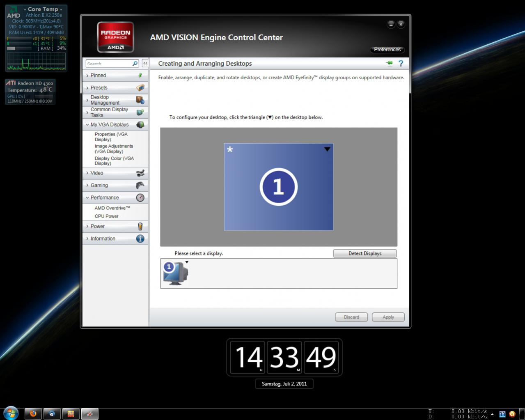Collapse the Performance section
This screenshot has height=420, width=525.
point(87,197)
